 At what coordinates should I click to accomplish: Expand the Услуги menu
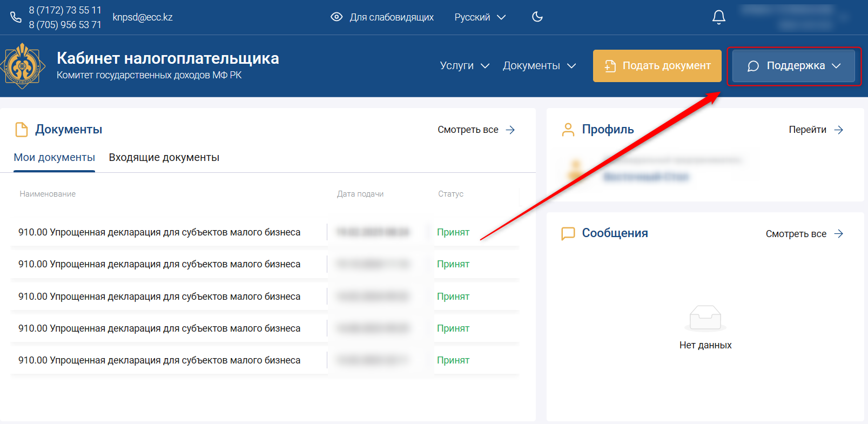pyautogui.click(x=465, y=66)
